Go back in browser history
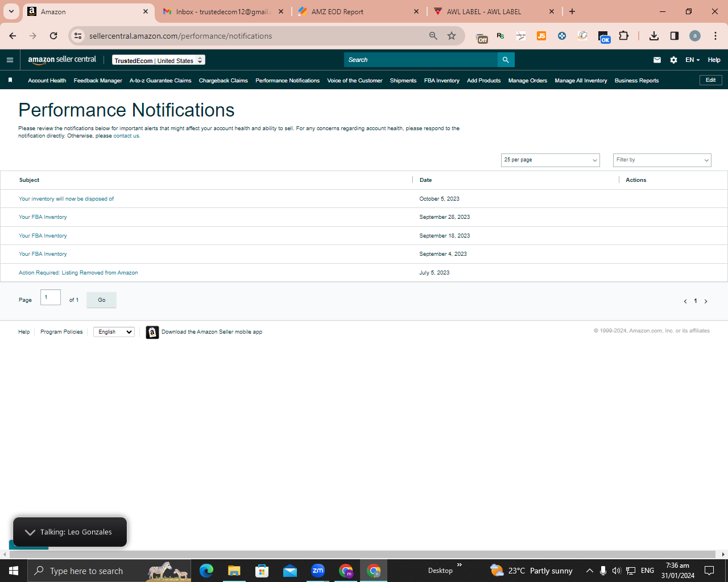The image size is (728, 582). tap(13, 36)
